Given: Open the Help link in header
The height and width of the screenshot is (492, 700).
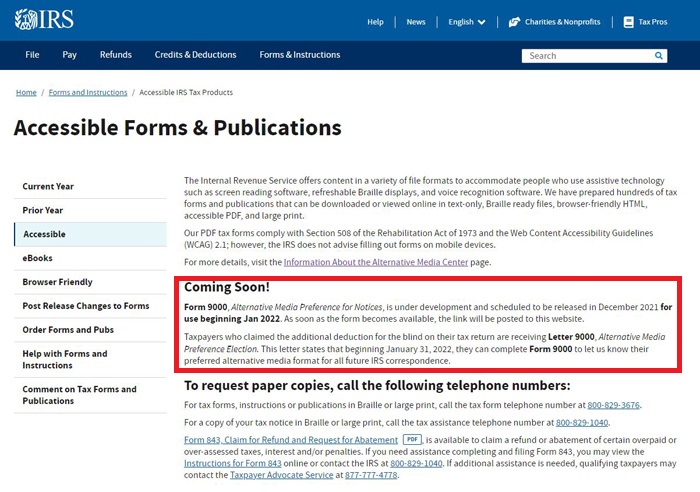Looking at the screenshot, I should (x=375, y=22).
